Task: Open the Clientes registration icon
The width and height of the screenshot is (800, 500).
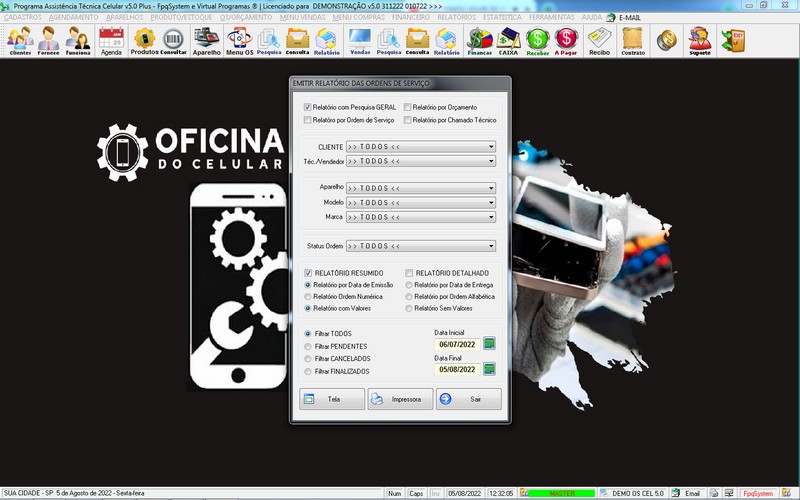Action: (x=20, y=41)
